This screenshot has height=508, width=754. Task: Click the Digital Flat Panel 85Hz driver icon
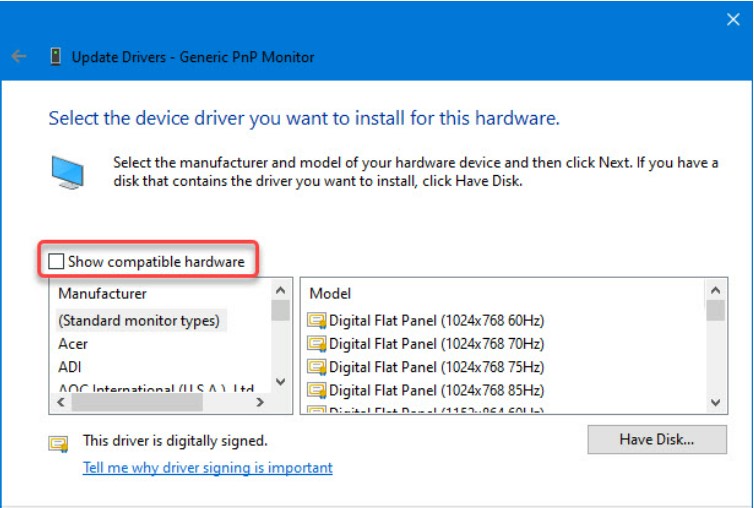tap(318, 389)
